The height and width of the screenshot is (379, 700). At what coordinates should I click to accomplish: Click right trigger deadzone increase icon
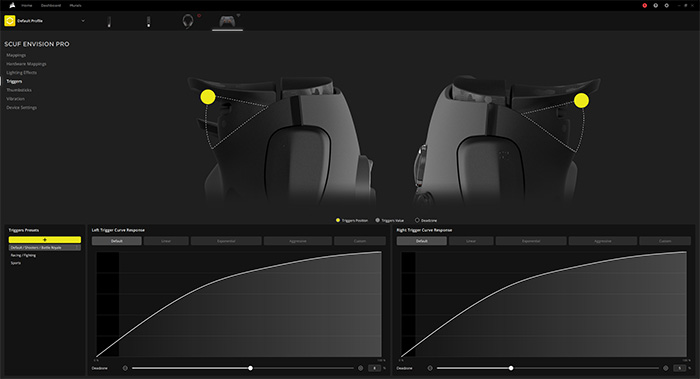click(666, 368)
